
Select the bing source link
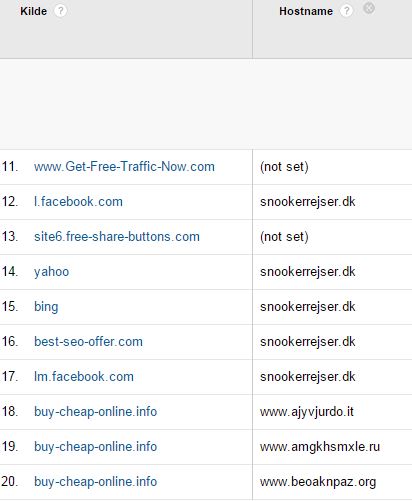click(46, 307)
